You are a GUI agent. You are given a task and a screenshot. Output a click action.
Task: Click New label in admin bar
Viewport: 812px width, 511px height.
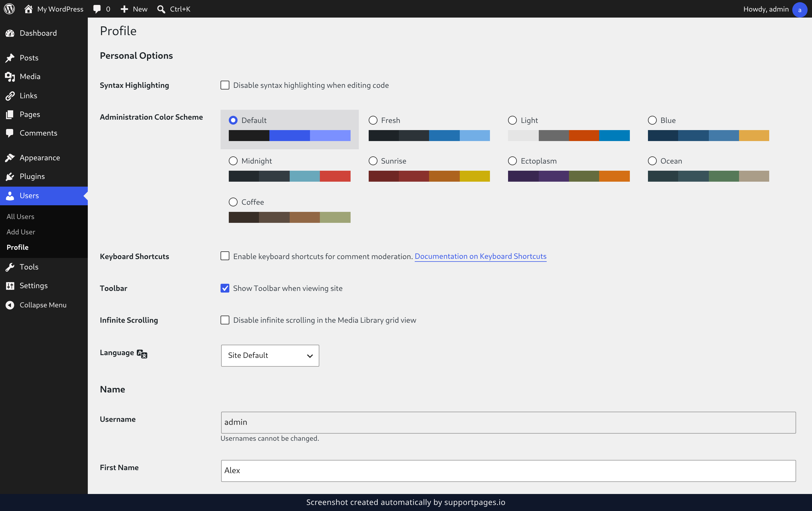point(140,9)
